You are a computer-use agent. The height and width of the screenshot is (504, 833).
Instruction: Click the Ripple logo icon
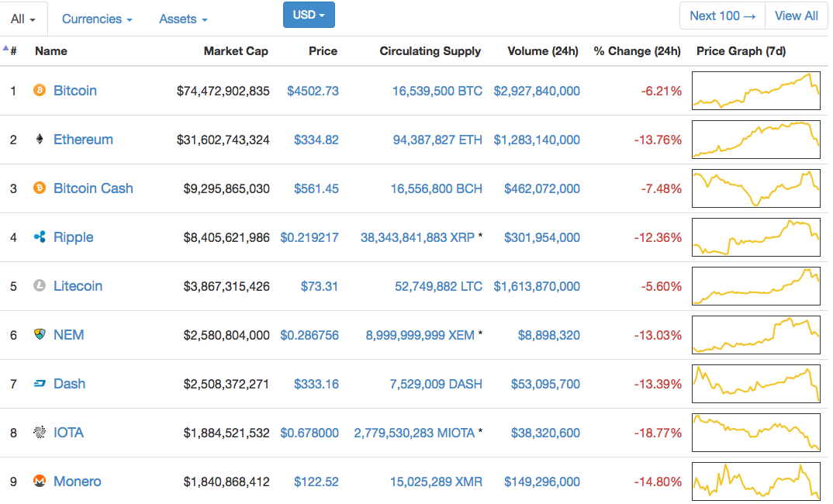point(40,237)
